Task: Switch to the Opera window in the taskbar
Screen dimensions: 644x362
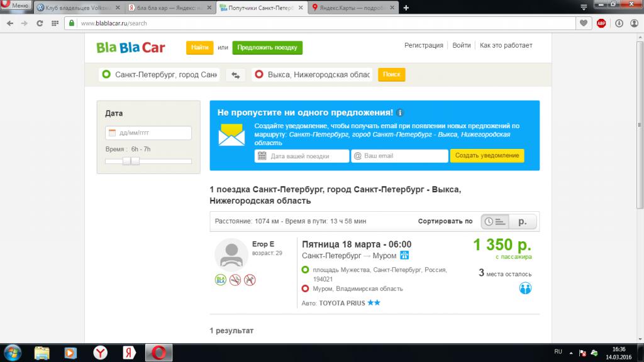Action: (x=159, y=353)
